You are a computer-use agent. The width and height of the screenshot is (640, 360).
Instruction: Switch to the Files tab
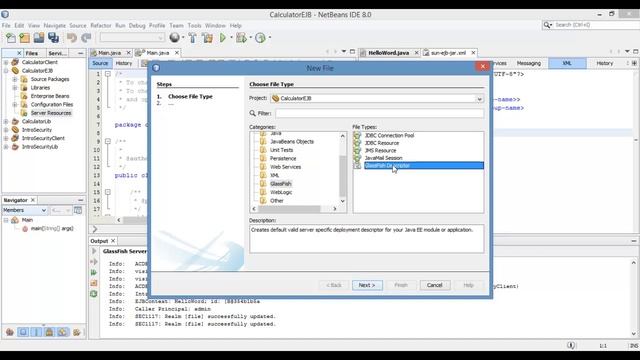click(31, 53)
